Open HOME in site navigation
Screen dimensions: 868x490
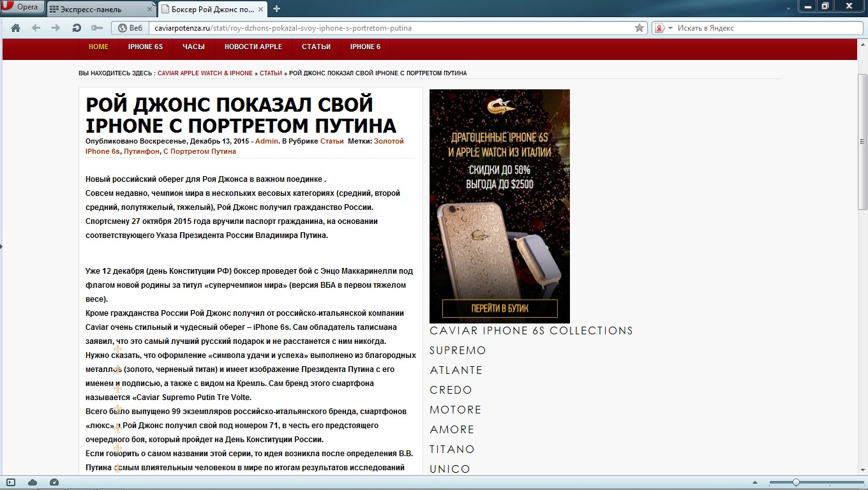pos(98,47)
